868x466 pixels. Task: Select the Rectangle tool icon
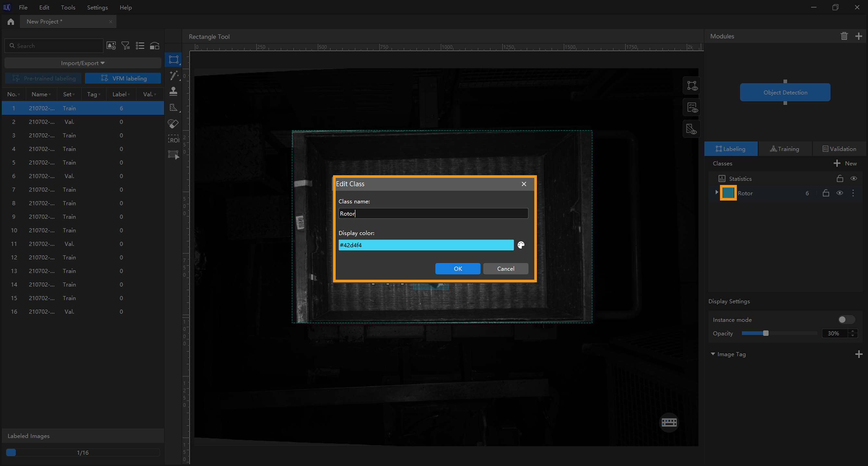point(174,60)
